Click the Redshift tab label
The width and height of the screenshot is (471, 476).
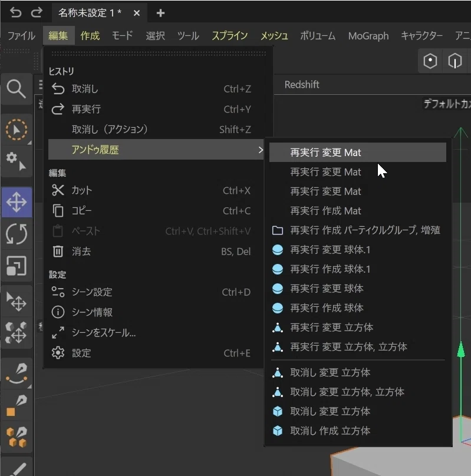tap(302, 84)
